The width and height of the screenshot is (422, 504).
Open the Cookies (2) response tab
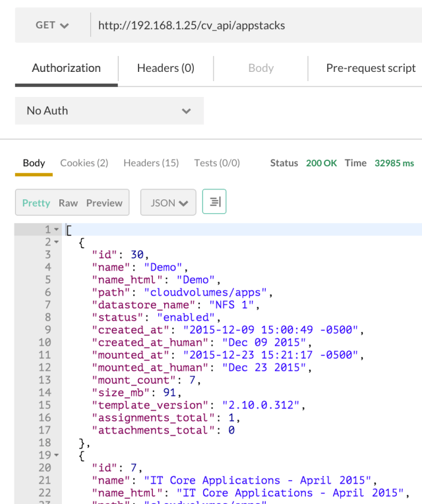pyautogui.click(x=84, y=163)
